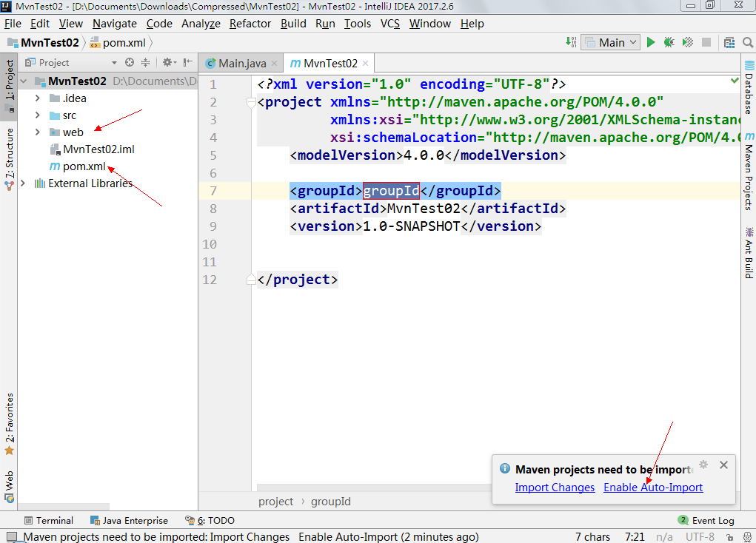Expand the src folder
The width and height of the screenshot is (756, 543).
coord(38,115)
